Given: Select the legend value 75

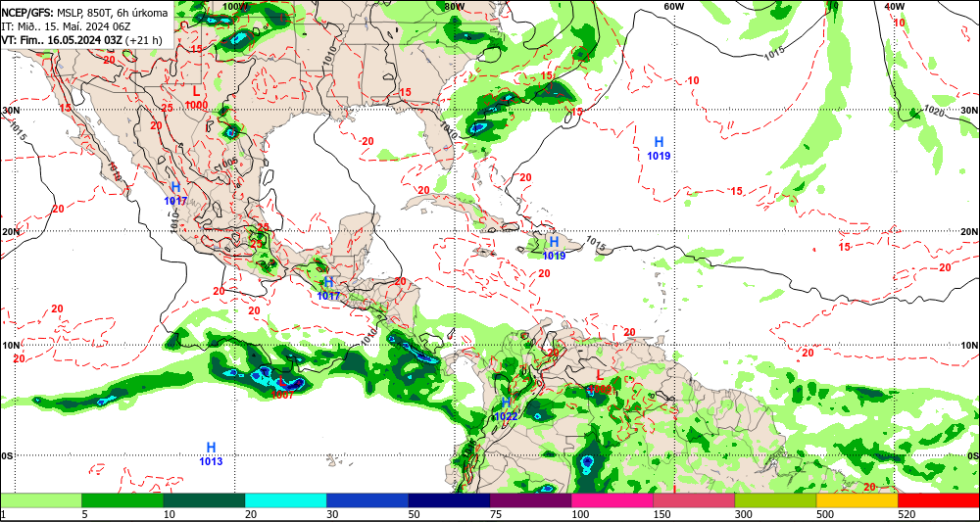Looking at the screenshot, I should [x=496, y=514].
